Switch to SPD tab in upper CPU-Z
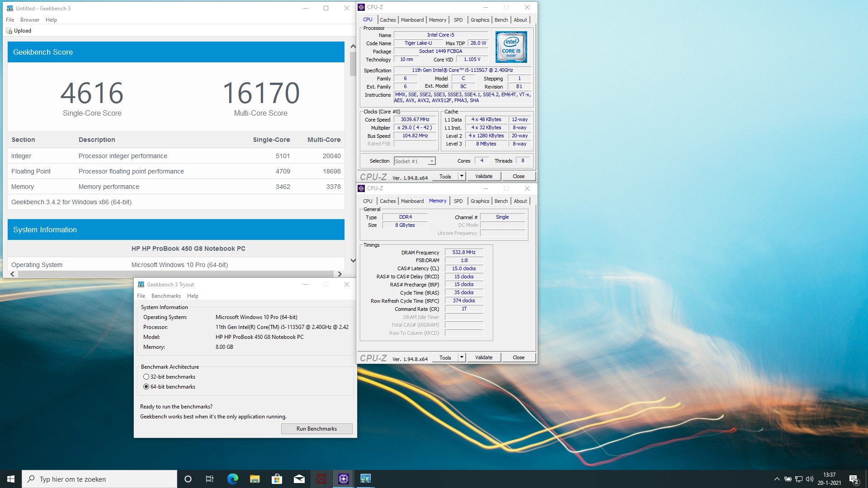868x488 pixels. (x=458, y=20)
